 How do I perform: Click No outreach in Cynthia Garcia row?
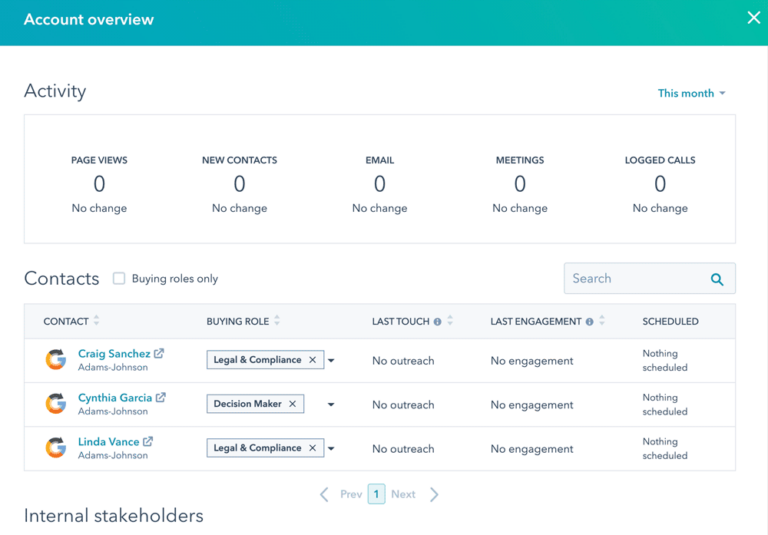[403, 405]
